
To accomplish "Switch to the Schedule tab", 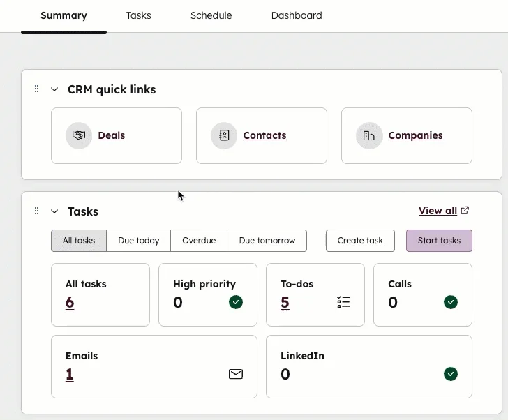I will point(211,15).
